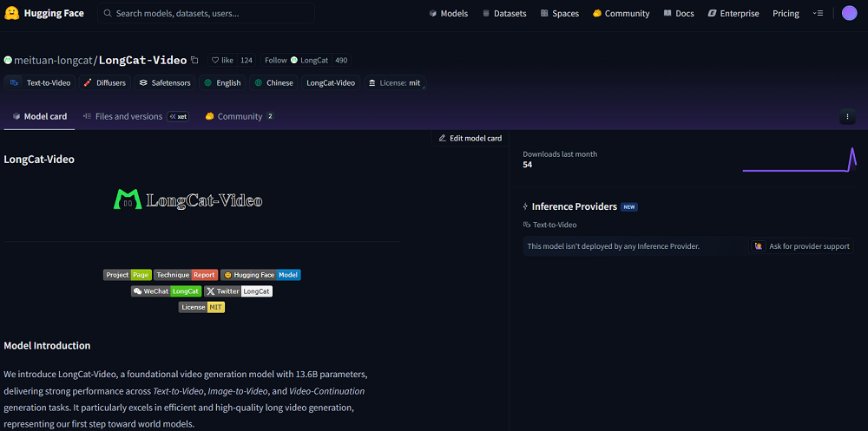Open the License: mit tag
This screenshot has width=868, height=431.
point(394,83)
